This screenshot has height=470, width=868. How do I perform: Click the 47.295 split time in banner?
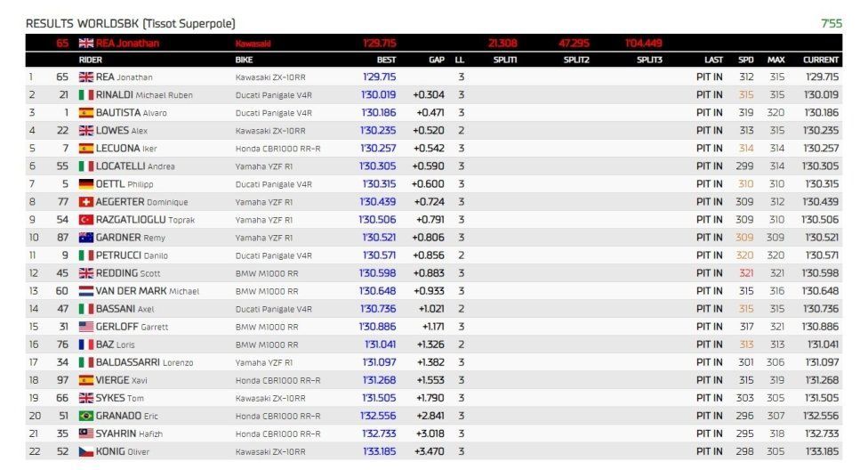click(574, 44)
